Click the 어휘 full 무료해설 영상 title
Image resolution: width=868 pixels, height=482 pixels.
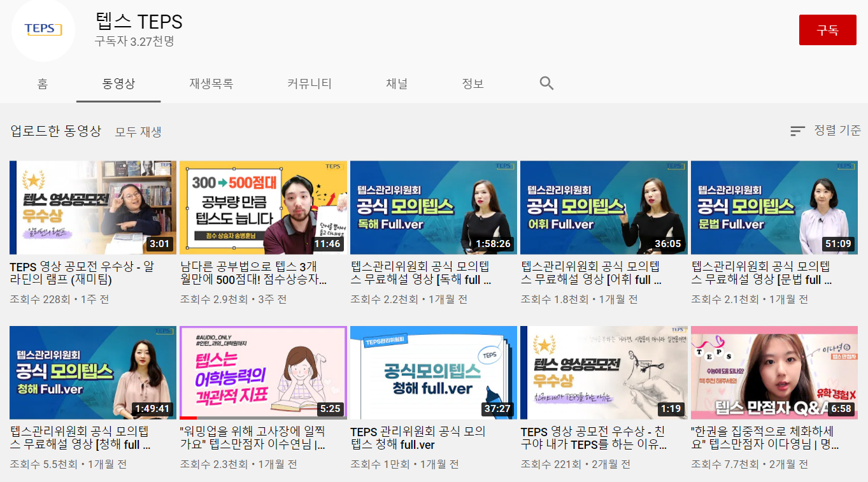click(592, 273)
